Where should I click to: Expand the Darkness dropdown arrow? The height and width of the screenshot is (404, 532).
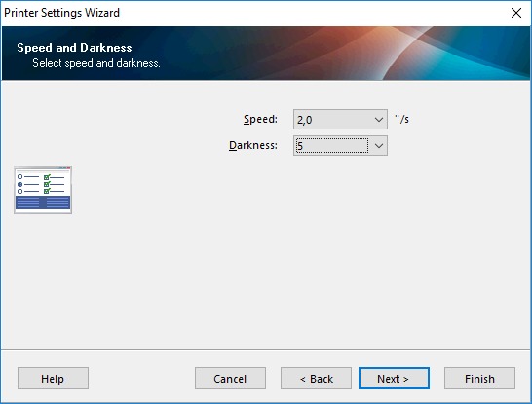click(x=379, y=146)
